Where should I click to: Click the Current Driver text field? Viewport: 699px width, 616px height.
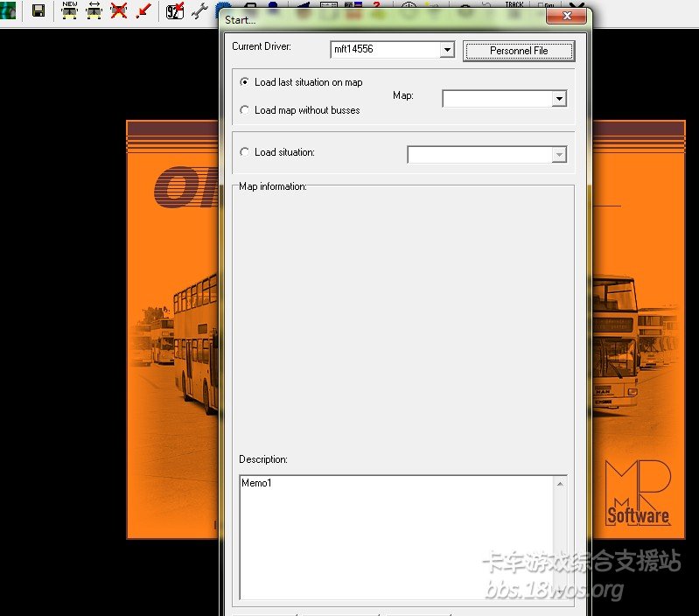pos(384,50)
